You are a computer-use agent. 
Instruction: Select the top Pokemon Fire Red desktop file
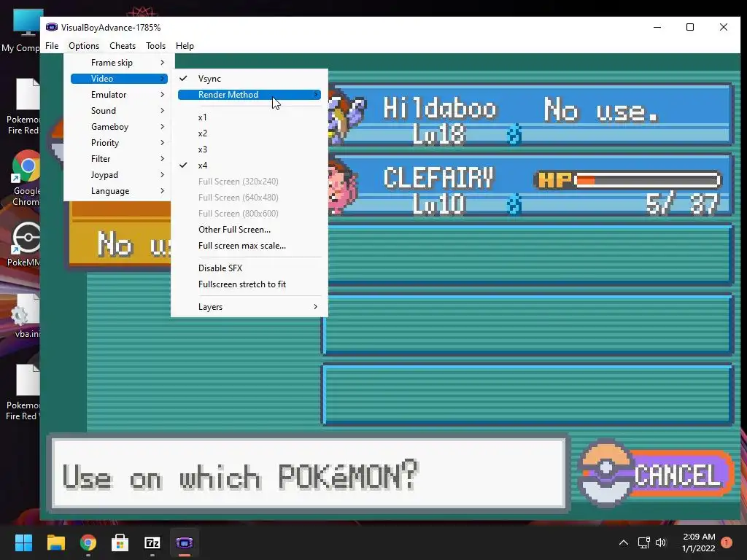tap(24, 106)
